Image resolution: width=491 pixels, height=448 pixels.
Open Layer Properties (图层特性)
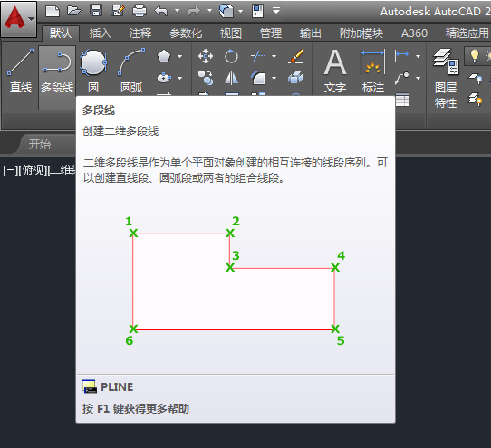tap(446, 78)
